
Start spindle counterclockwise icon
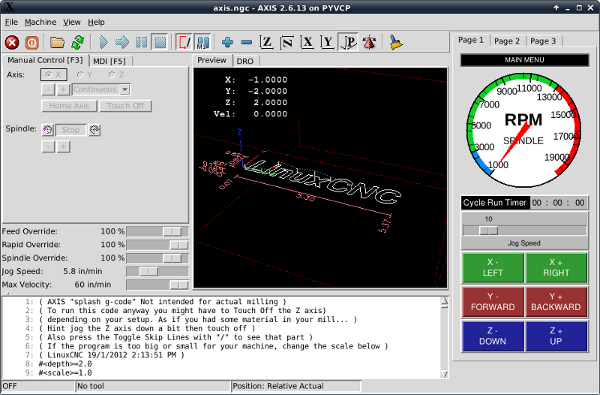pyautogui.click(x=47, y=130)
